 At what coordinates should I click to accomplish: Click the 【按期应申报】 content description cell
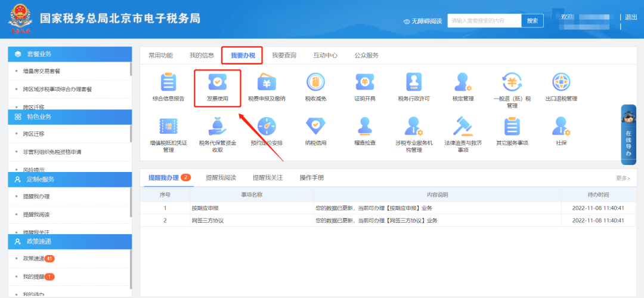point(438,208)
